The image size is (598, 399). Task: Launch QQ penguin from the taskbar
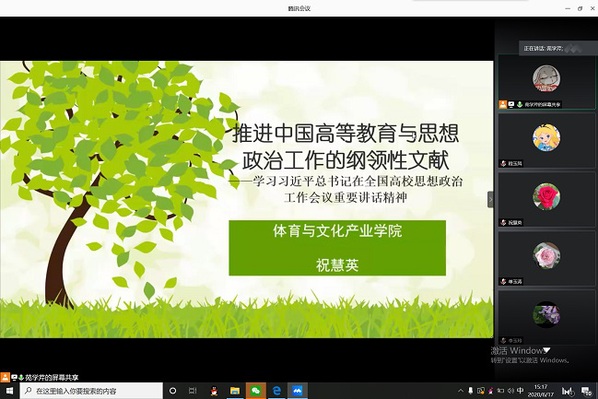pos(214,391)
